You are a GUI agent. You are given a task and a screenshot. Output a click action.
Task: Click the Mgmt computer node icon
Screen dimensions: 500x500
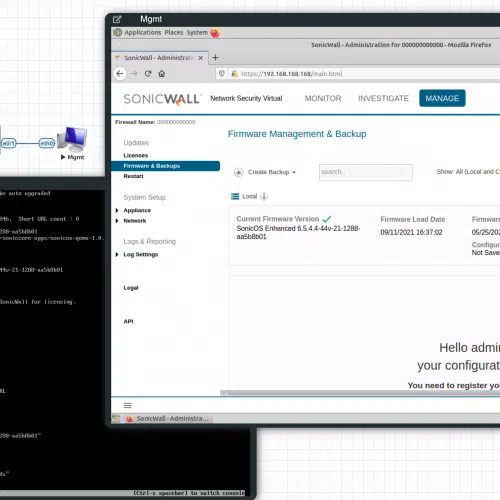(x=72, y=139)
